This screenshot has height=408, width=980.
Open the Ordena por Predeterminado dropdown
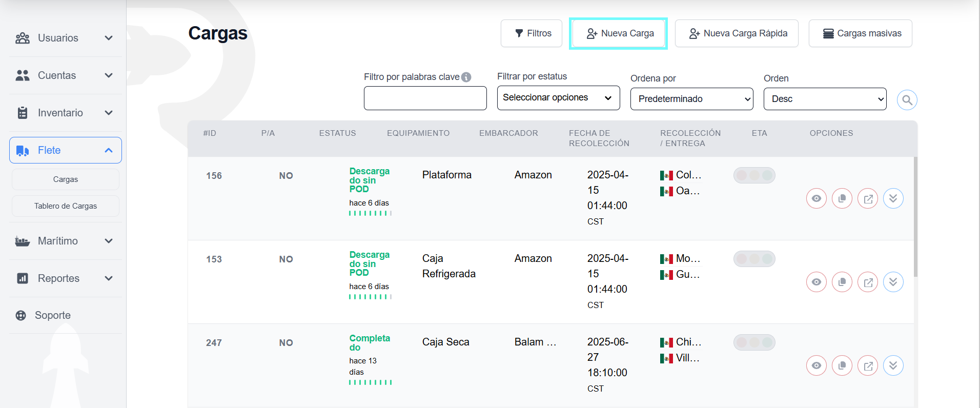691,99
